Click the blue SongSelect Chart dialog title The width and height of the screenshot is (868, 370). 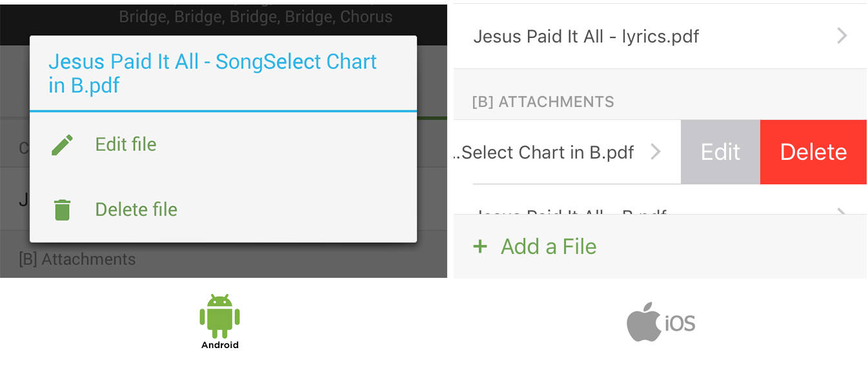(212, 73)
